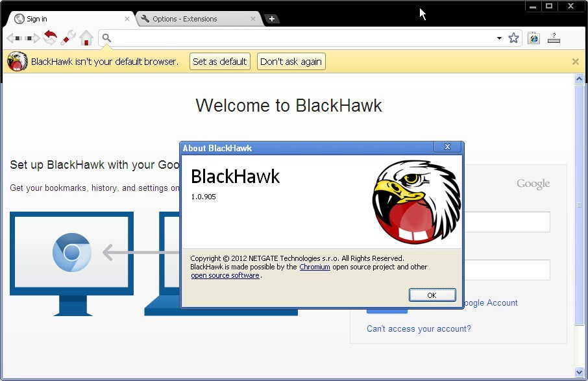The height and width of the screenshot is (381, 588).
Task: Confirm About dialog with OK
Action: [432, 295]
